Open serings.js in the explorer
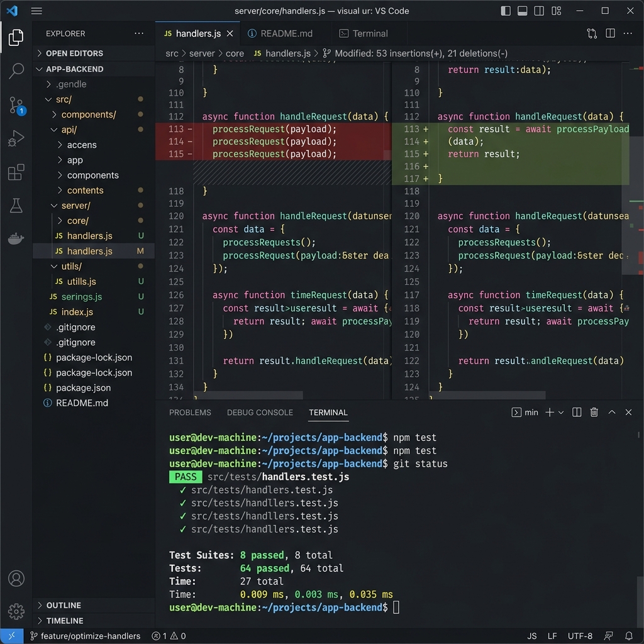The height and width of the screenshot is (644, 644). 94,297
